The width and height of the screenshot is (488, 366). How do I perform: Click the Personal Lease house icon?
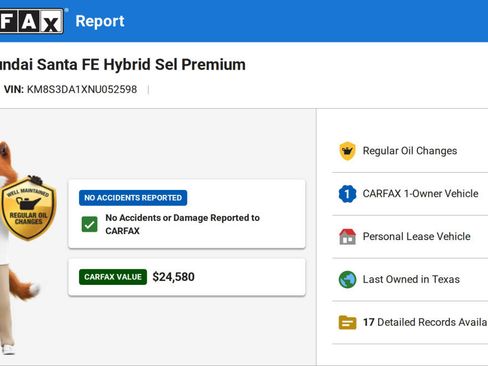[x=347, y=236]
